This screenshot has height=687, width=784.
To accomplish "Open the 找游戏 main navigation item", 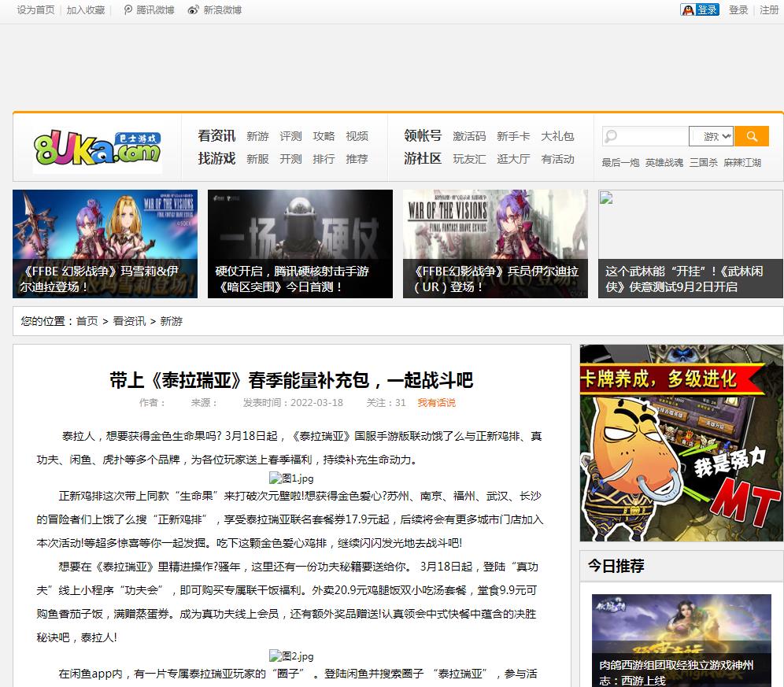I will point(216,158).
